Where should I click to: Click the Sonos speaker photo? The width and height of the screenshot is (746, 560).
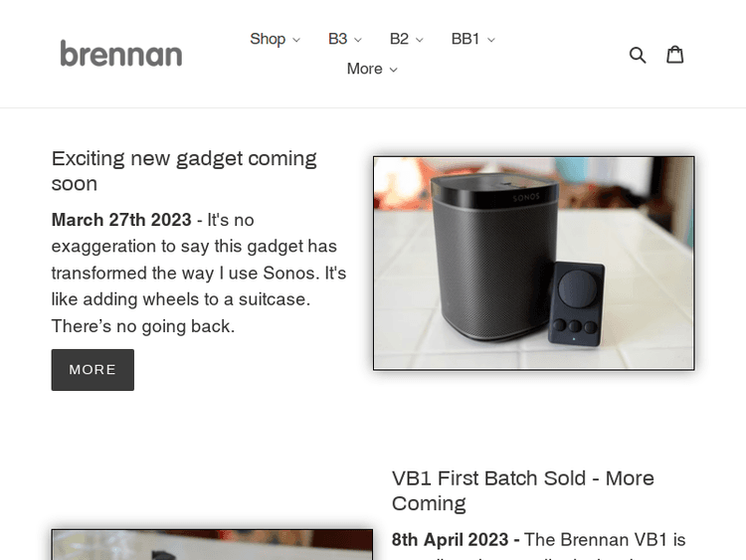click(533, 263)
